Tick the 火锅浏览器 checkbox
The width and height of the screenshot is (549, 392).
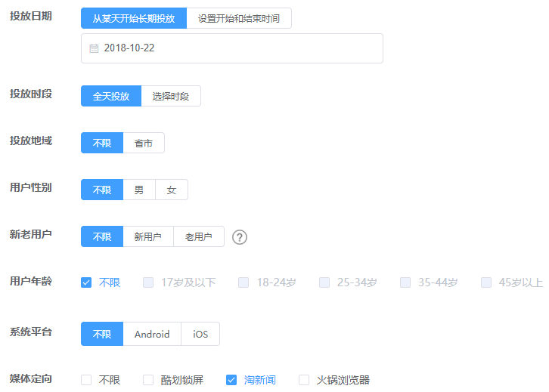point(304,380)
